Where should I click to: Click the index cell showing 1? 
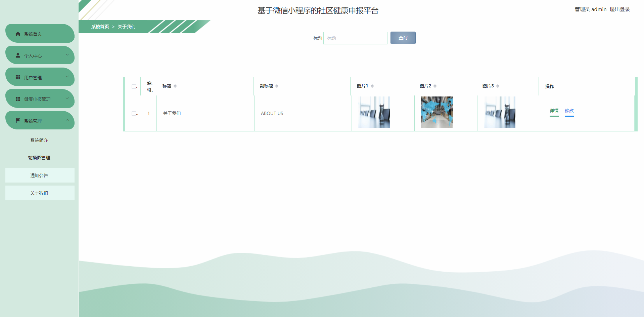[149, 114]
